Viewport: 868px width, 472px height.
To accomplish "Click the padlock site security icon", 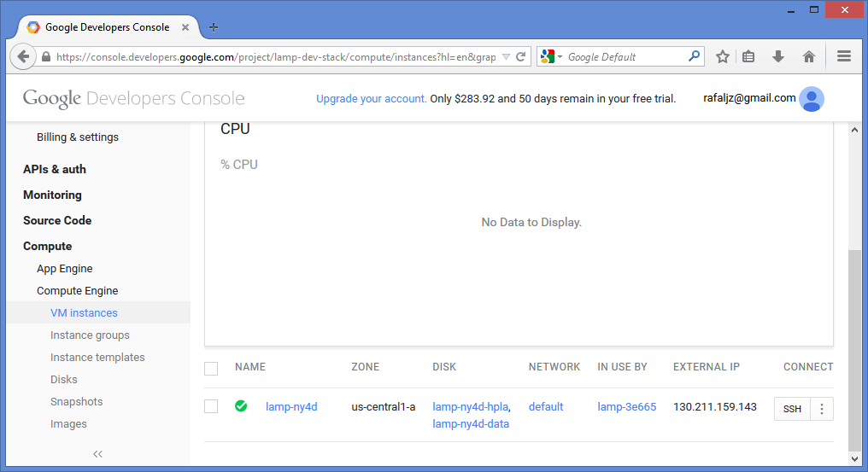I will point(46,56).
